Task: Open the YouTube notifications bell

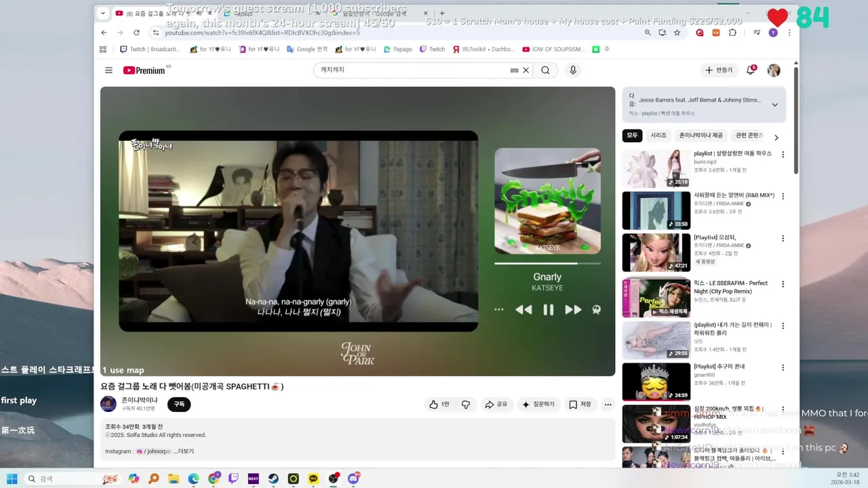Action: pos(751,70)
